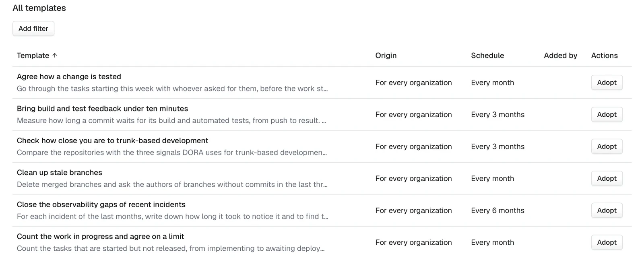Viewport: 644px width, 258px height.
Task: Adopt 'Bring build and test feedback under ten minutes'
Action: 607,114
